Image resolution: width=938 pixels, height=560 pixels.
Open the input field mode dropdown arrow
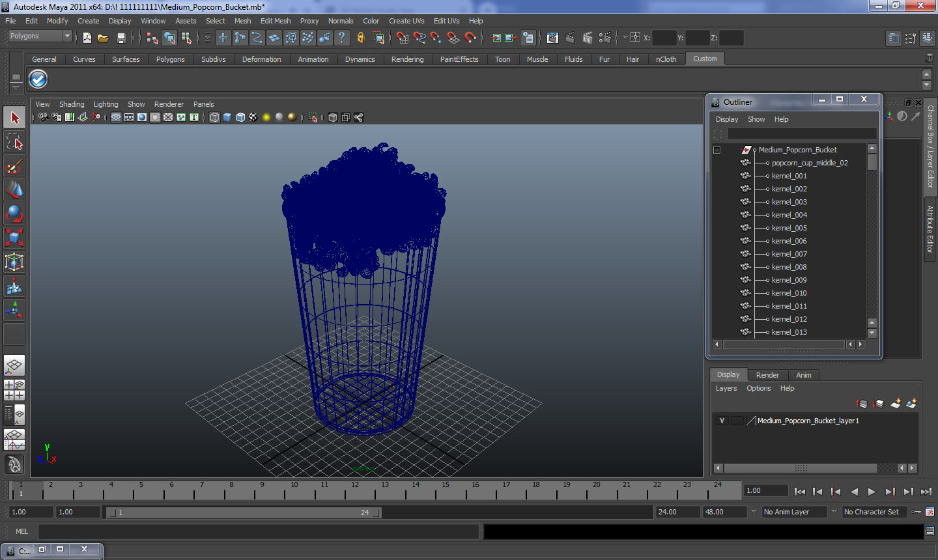point(625,37)
